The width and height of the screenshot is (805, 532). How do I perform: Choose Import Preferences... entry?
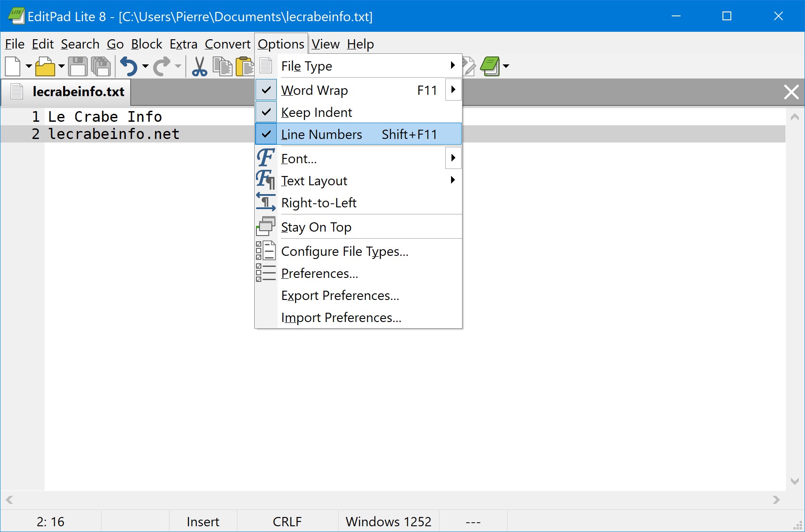(358, 317)
